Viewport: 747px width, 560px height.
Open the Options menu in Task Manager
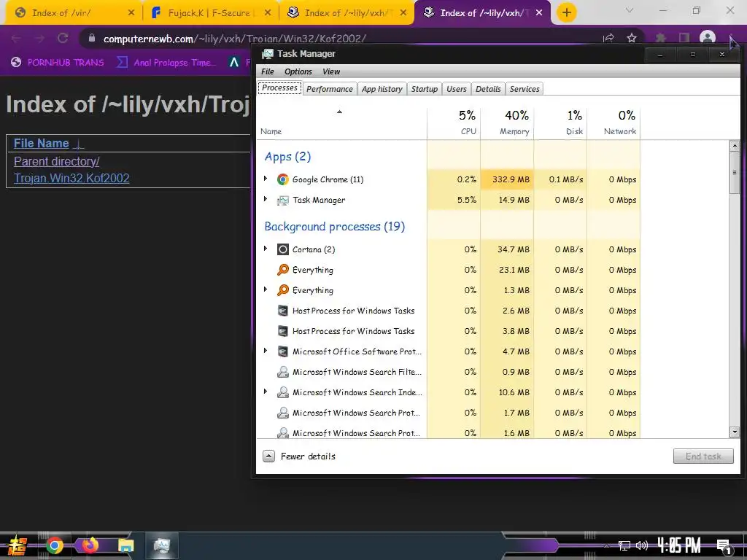[298, 71]
